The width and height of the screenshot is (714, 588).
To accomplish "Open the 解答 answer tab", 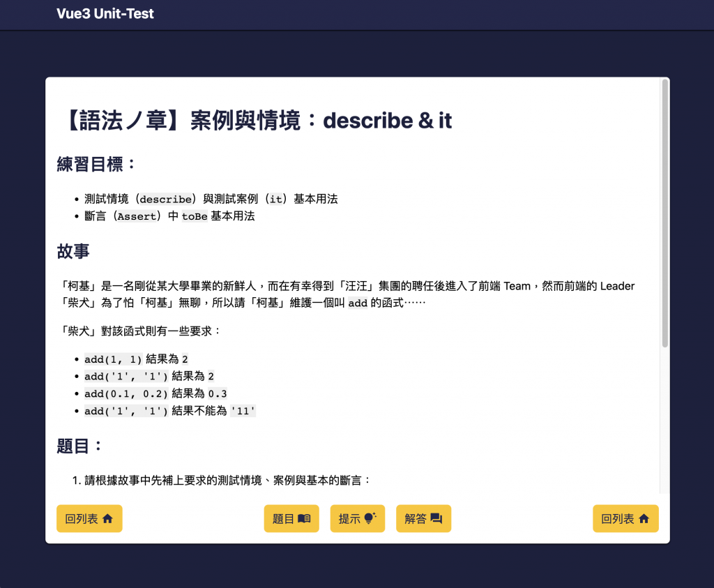I will pos(423,518).
